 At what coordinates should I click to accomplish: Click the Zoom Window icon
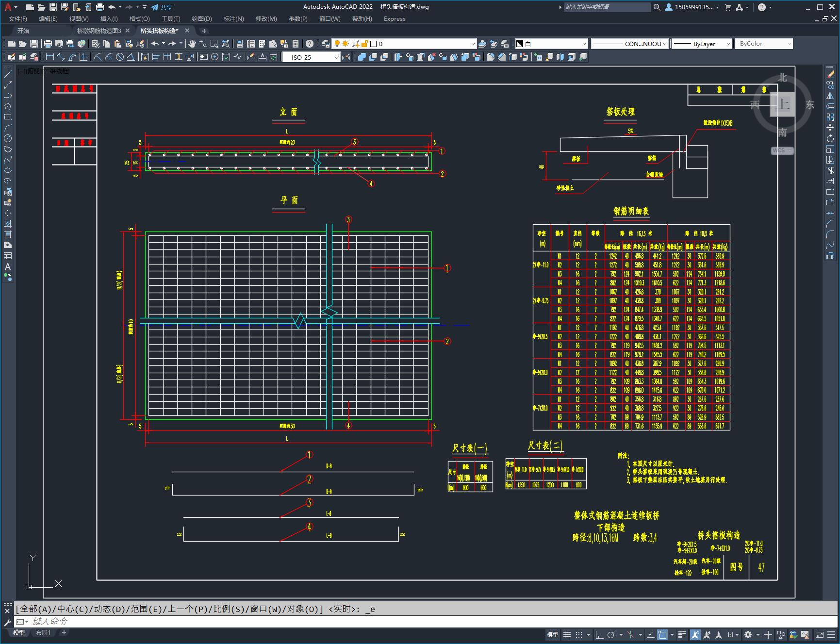(214, 44)
